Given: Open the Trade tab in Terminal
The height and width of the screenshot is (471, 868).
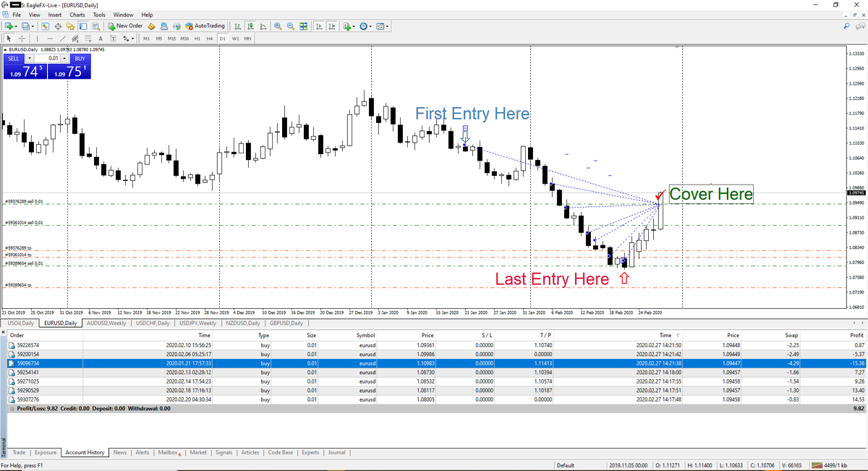Looking at the screenshot, I should pos(20,452).
